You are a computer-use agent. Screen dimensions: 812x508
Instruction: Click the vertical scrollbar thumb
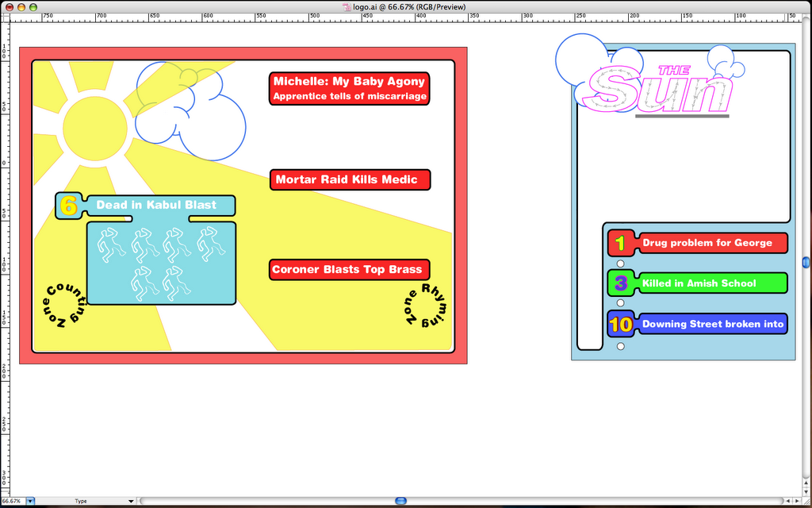806,262
